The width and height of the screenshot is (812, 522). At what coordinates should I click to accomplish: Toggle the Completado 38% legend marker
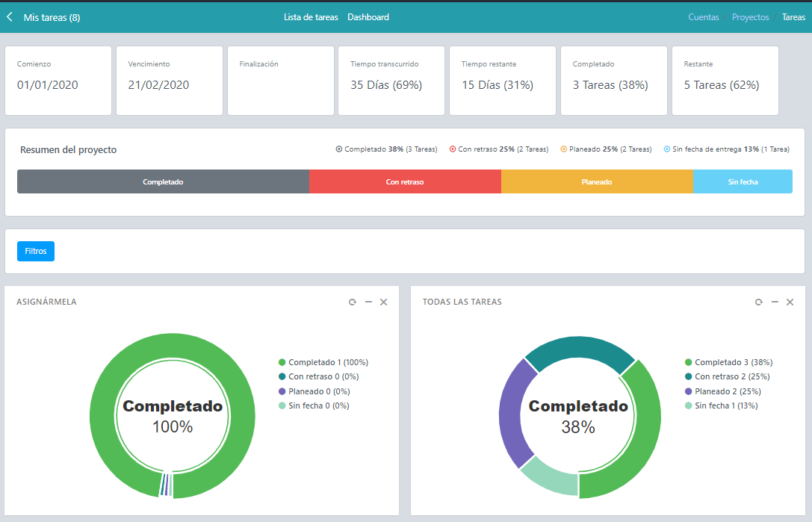click(338, 149)
